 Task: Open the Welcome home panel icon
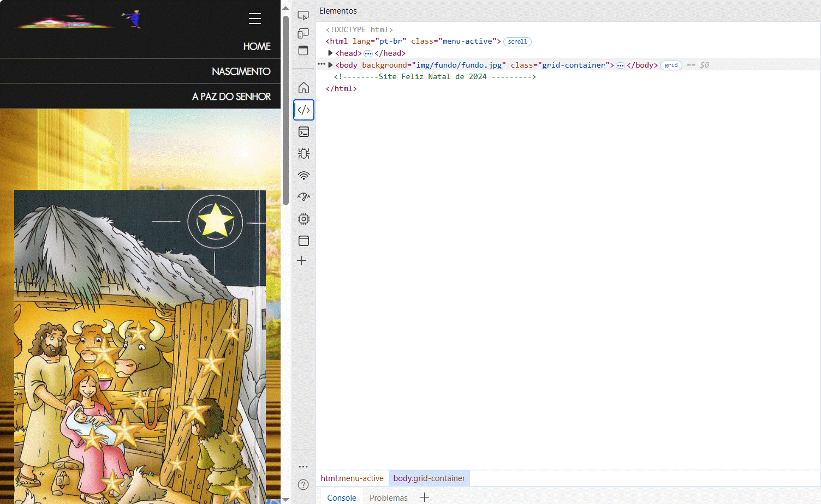304,87
